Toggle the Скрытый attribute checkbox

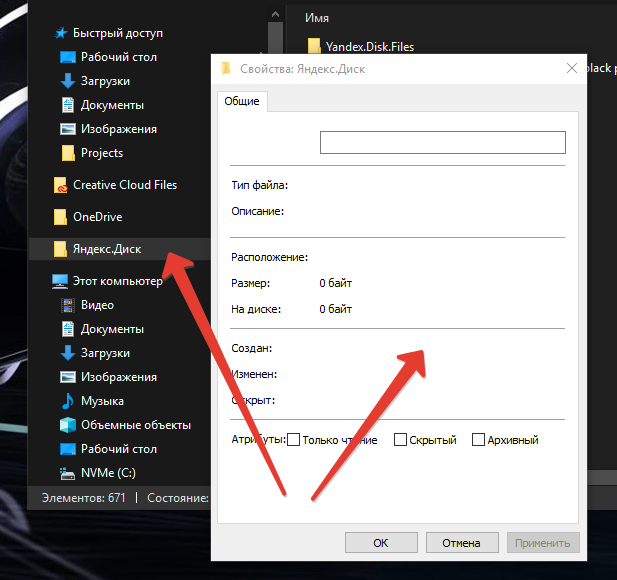point(400,440)
